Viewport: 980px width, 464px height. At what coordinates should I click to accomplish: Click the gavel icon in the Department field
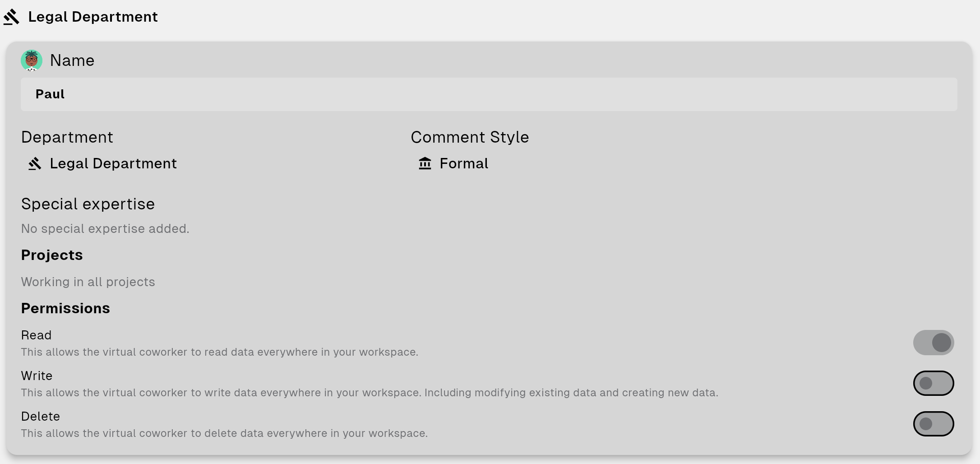pyautogui.click(x=35, y=163)
